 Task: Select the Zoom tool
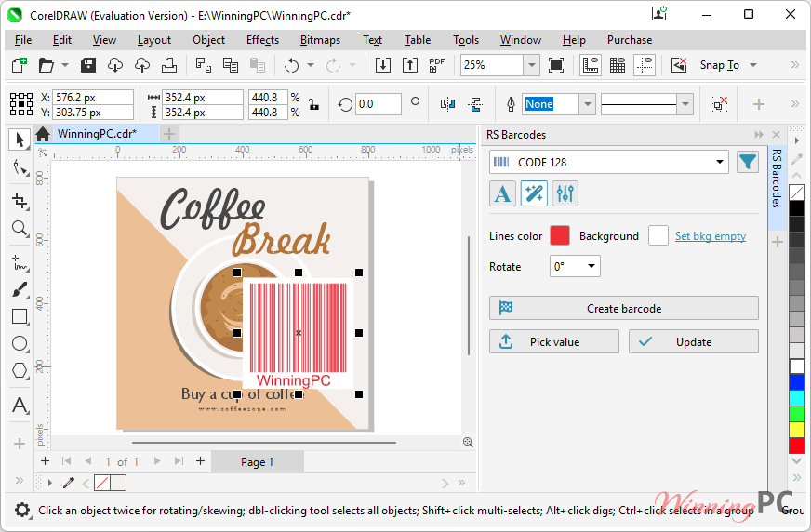[x=20, y=228]
